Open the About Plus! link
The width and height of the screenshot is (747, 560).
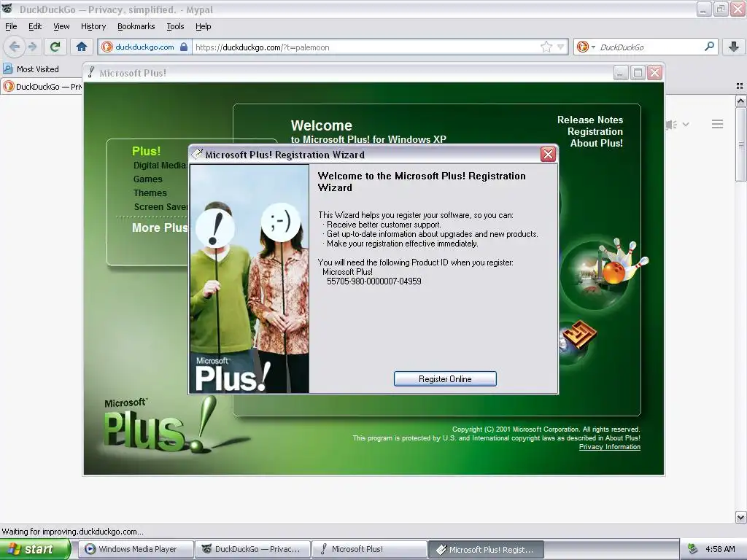[x=597, y=144]
